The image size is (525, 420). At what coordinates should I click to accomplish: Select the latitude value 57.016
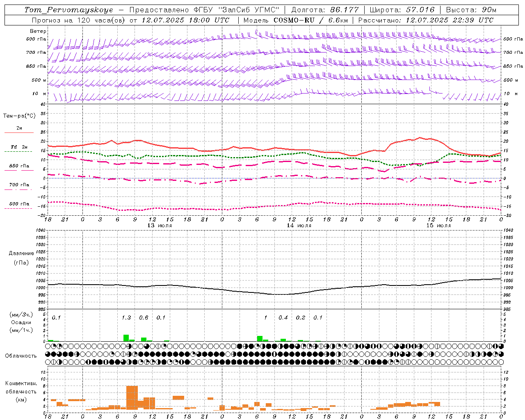click(420, 10)
